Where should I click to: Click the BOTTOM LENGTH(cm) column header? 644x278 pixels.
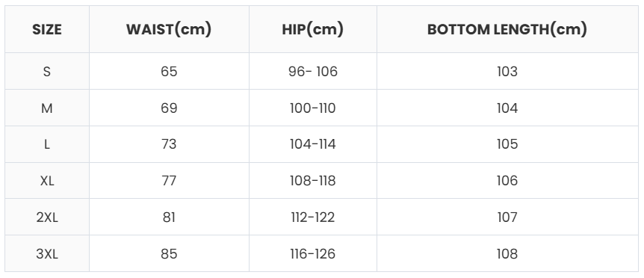(x=507, y=29)
